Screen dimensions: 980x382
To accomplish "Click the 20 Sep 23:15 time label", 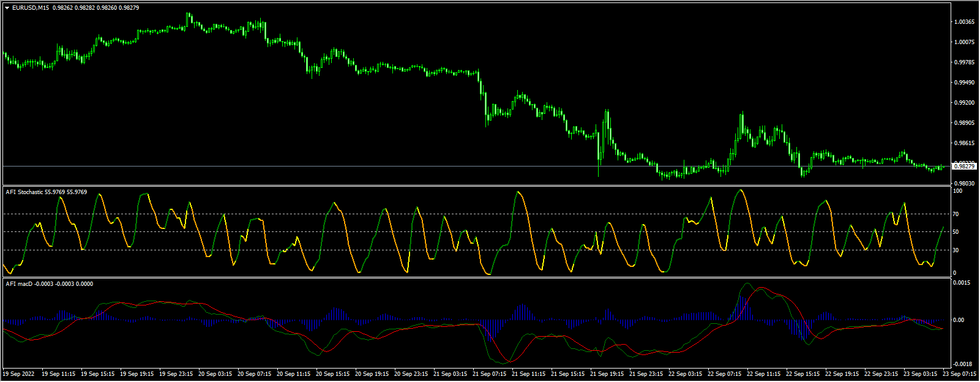I will coord(412,373).
